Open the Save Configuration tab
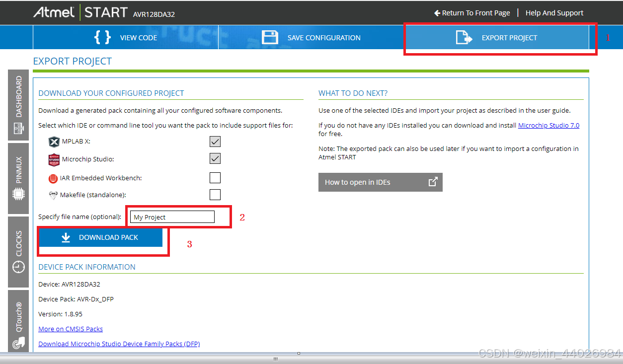 (311, 37)
